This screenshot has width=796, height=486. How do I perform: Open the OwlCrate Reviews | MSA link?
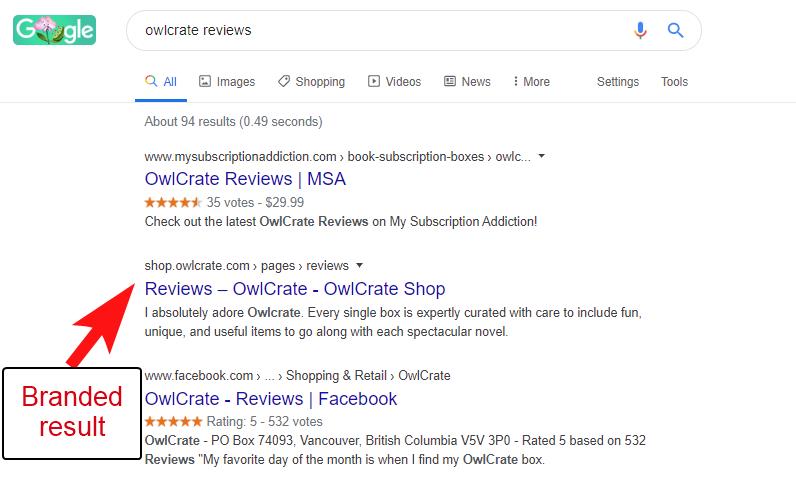click(245, 179)
